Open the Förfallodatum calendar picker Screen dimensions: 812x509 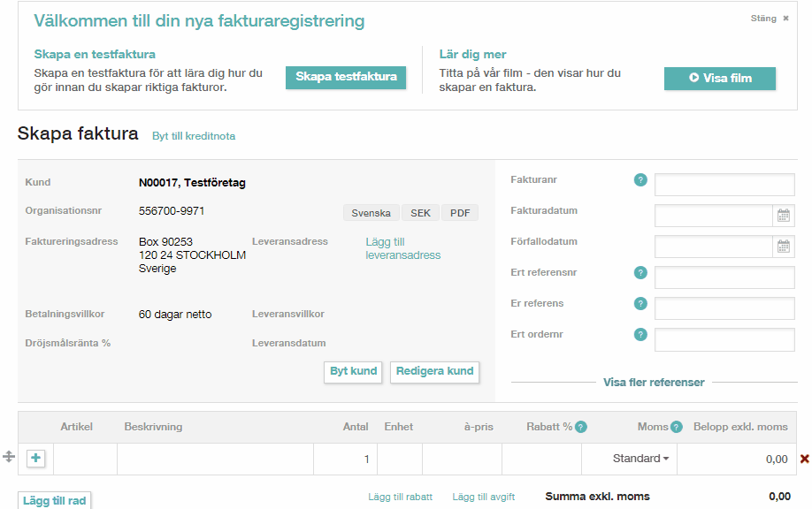coord(784,247)
